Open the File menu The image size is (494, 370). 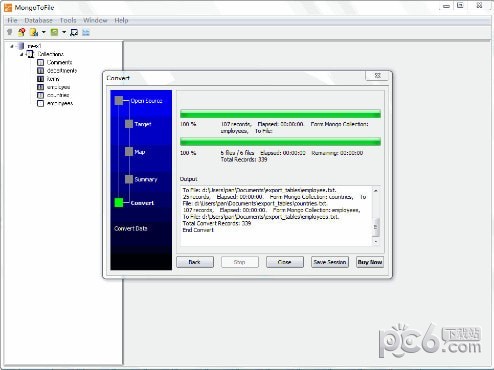coord(12,20)
